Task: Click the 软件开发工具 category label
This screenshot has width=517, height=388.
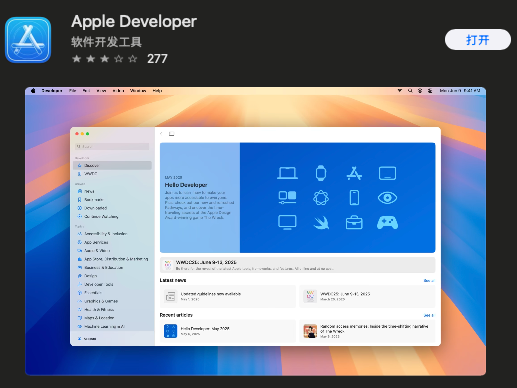Action: tap(106, 42)
